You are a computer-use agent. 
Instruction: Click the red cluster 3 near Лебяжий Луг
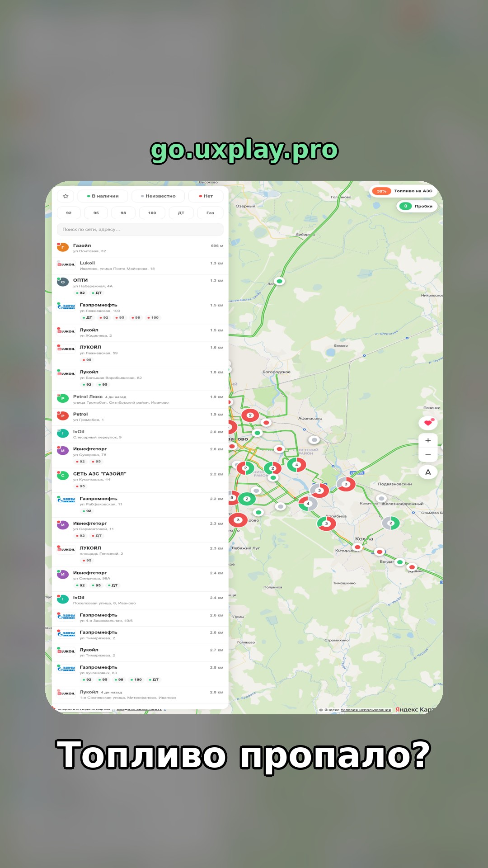click(x=238, y=520)
